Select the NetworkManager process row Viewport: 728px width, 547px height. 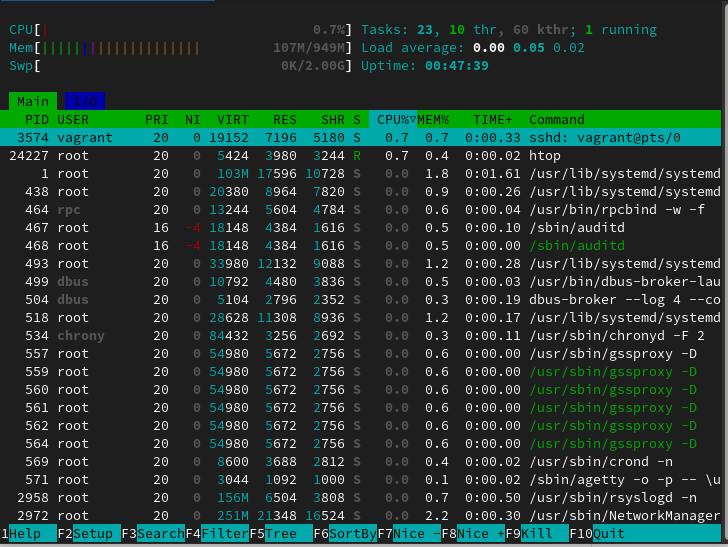coord(360,516)
